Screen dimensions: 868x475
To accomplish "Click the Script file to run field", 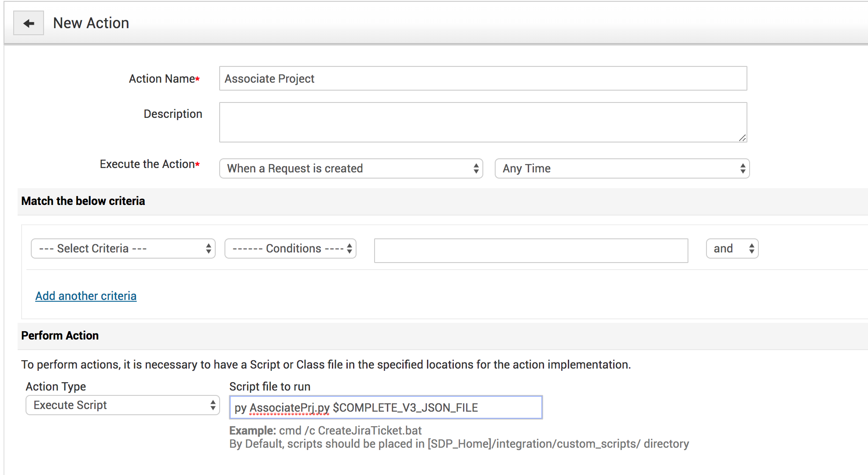I will (386, 408).
